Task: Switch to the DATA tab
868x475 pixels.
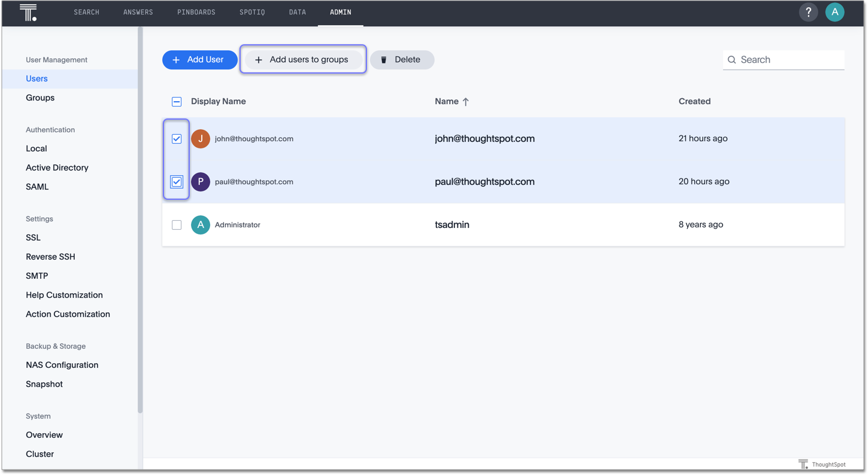Action: tap(297, 11)
